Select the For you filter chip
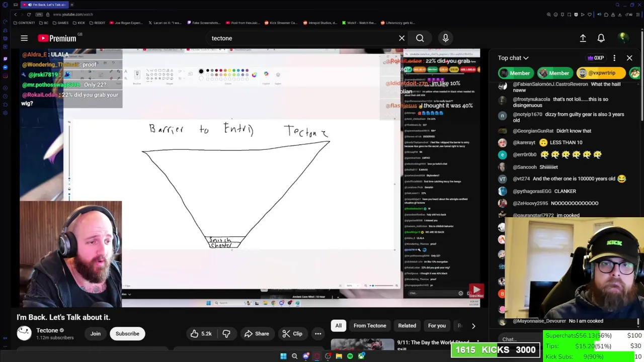644x362 pixels. 437,326
